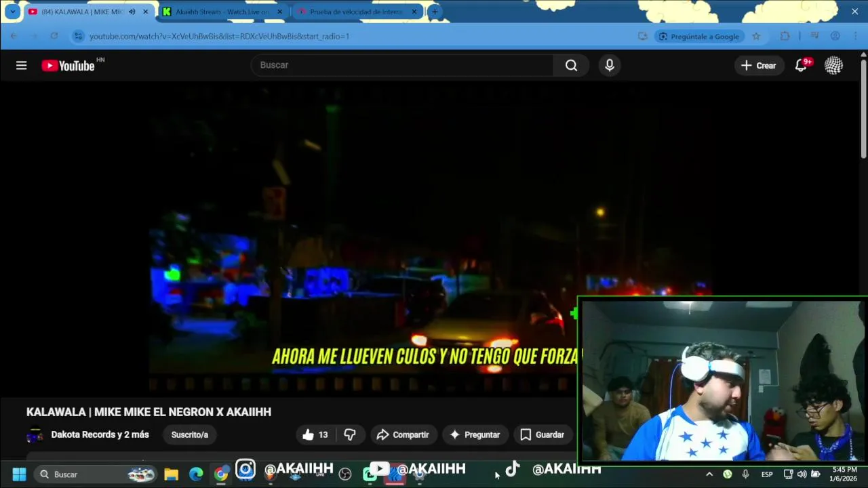Click Pregúntale a Google lens button
868x488 pixels.
(698, 36)
